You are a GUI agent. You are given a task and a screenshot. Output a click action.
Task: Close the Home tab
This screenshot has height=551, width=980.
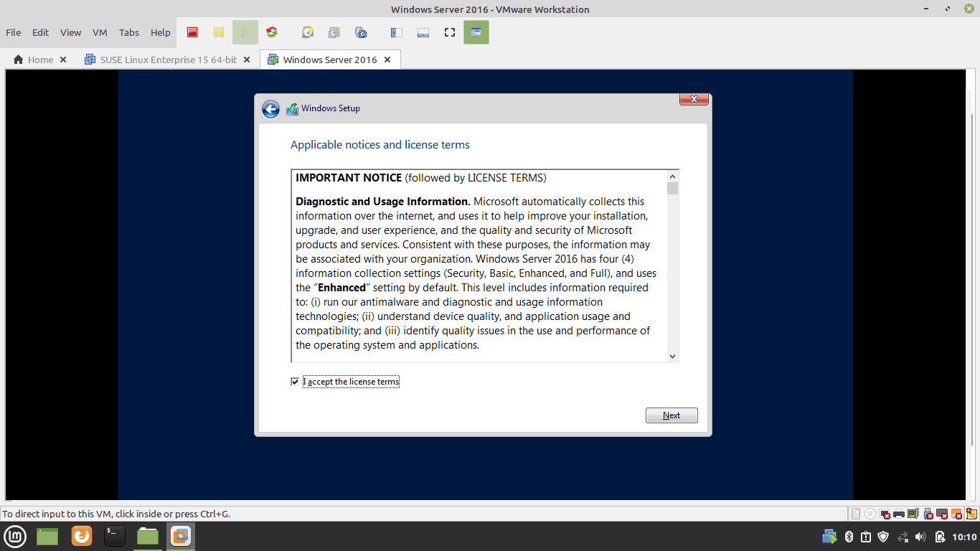click(63, 60)
